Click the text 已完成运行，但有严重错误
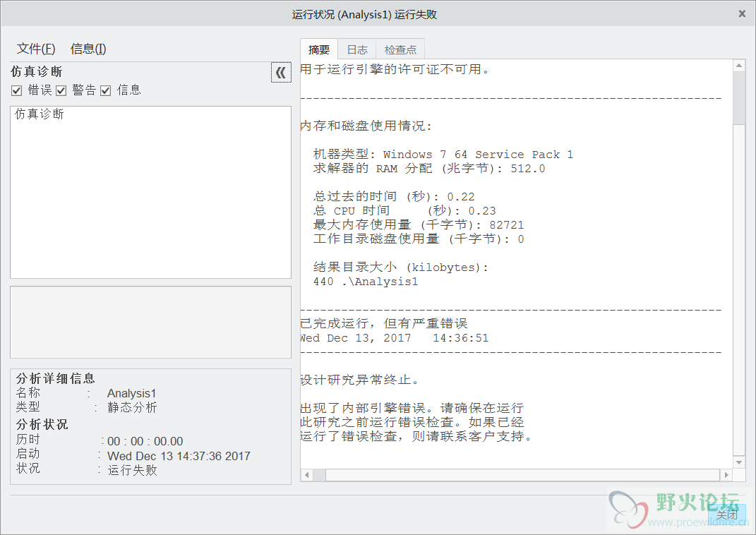 (384, 323)
